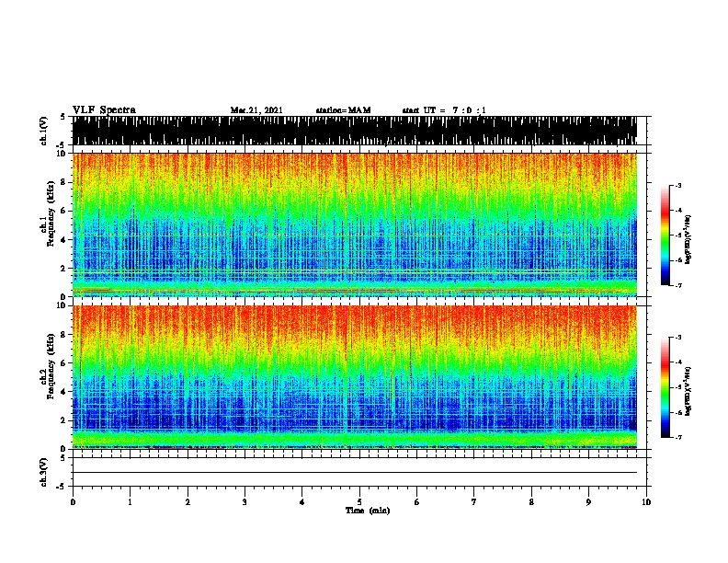
Task: Click the "-7" label on ch.2 color bar
Action: [x=677, y=438]
